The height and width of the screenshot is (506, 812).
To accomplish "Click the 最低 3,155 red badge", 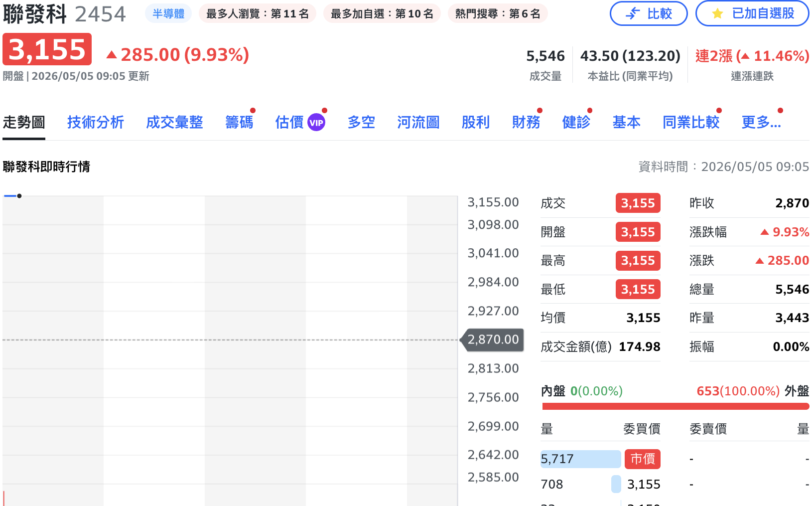I will (x=638, y=289).
